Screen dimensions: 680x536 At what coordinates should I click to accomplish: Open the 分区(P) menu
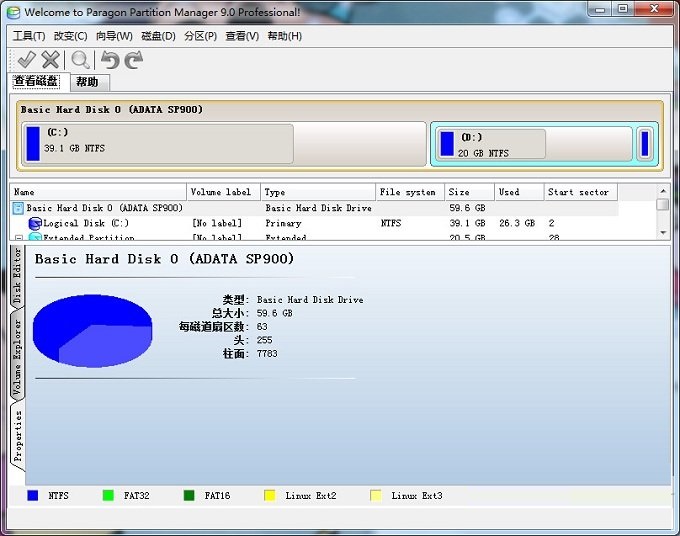coord(200,36)
